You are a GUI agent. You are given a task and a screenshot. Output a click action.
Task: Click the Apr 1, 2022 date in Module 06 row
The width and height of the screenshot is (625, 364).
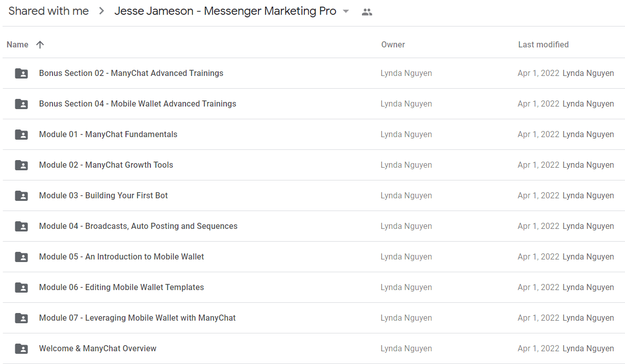pos(538,287)
